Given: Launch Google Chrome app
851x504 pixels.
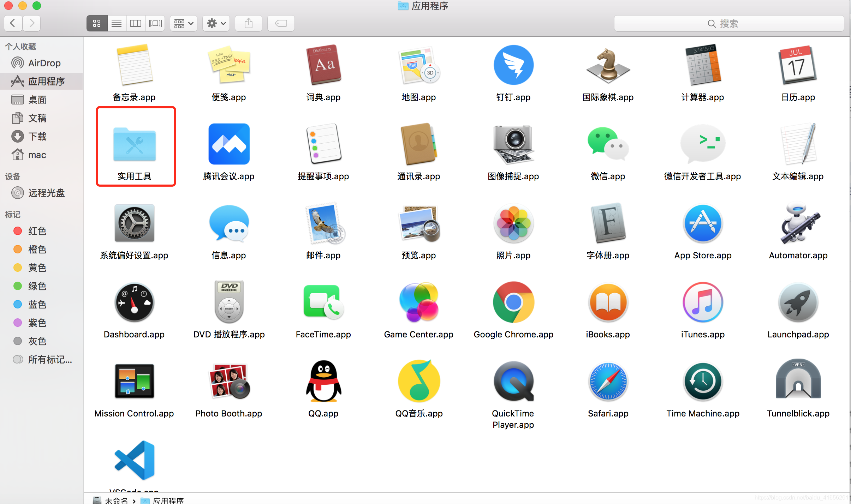Looking at the screenshot, I should point(513,302).
